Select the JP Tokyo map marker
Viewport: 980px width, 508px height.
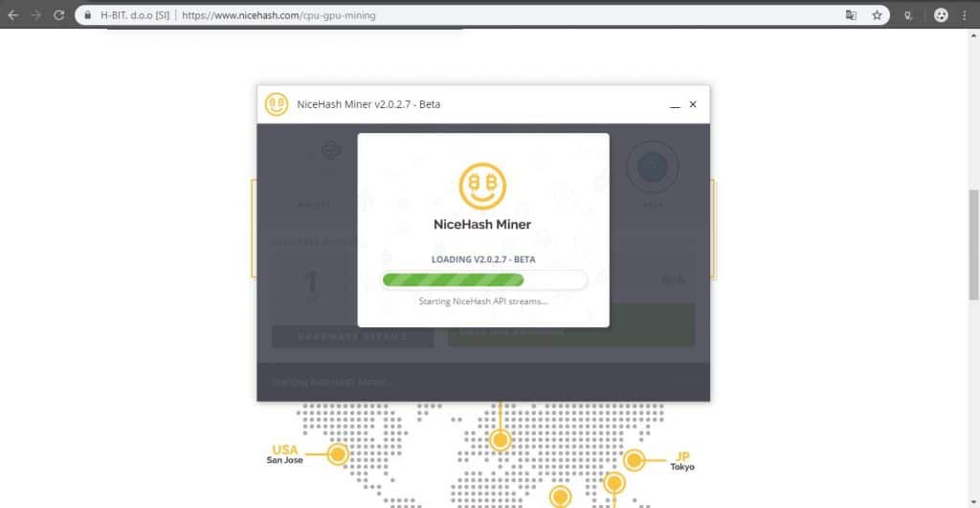[634, 460]
